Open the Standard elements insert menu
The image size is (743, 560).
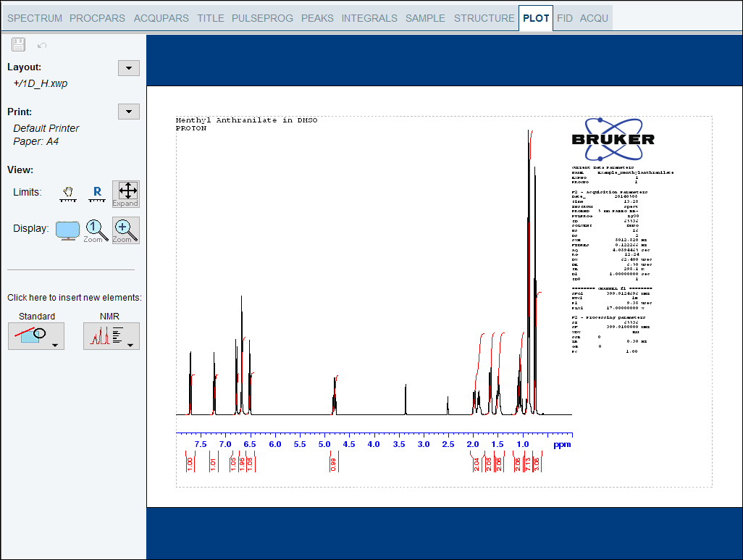tap(36, 336)
